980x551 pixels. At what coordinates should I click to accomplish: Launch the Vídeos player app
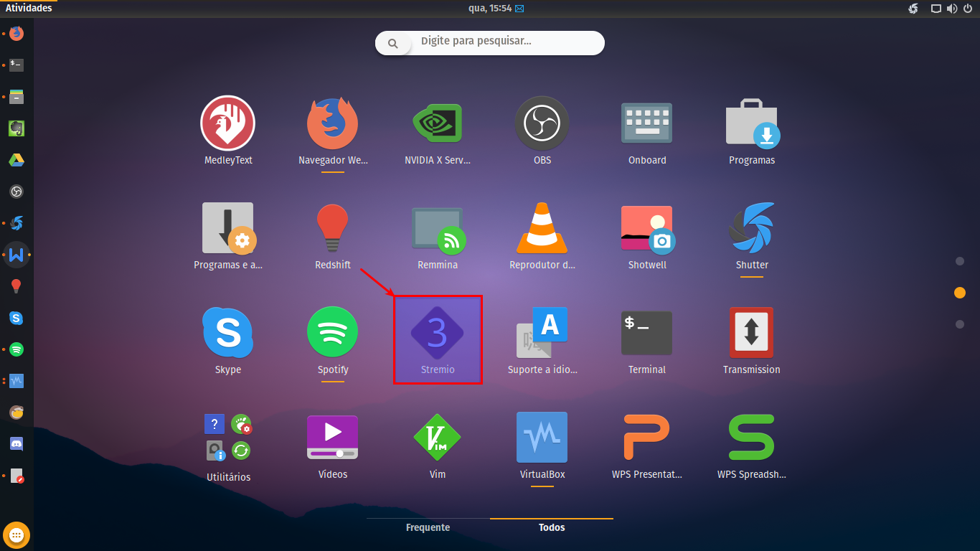pyautogui.click(x=333, y=437)
